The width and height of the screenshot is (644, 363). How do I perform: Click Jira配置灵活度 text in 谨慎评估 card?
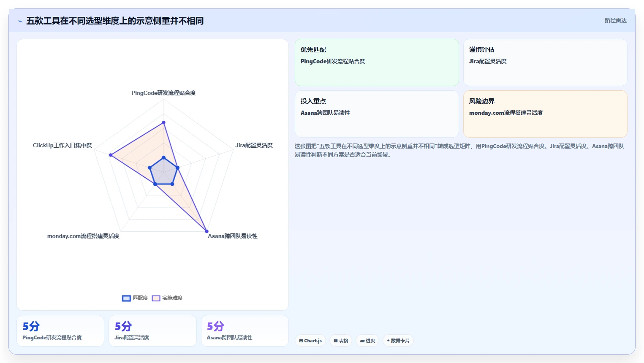tap(488, 61)
